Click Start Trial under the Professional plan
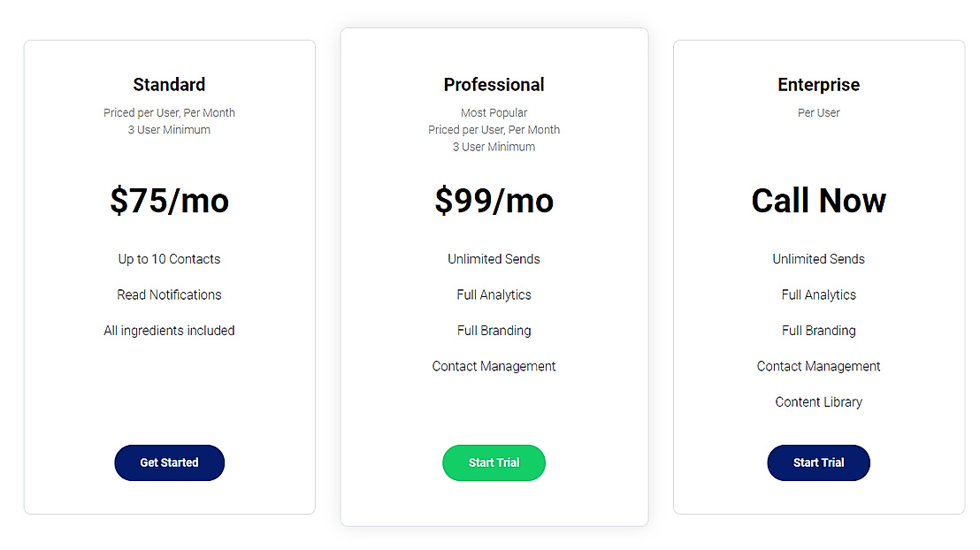This screenshot has height=550, width=980. [x=494, y=462]
